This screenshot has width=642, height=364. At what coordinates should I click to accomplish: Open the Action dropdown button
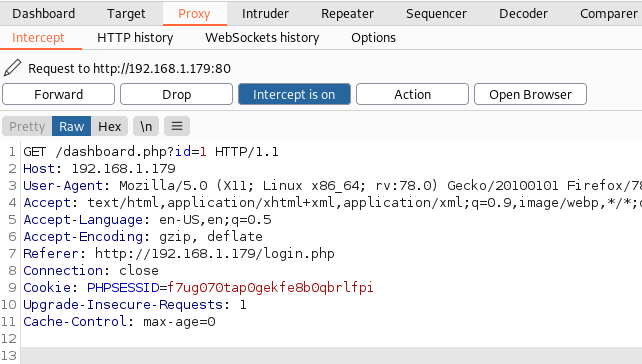point(412,94)
